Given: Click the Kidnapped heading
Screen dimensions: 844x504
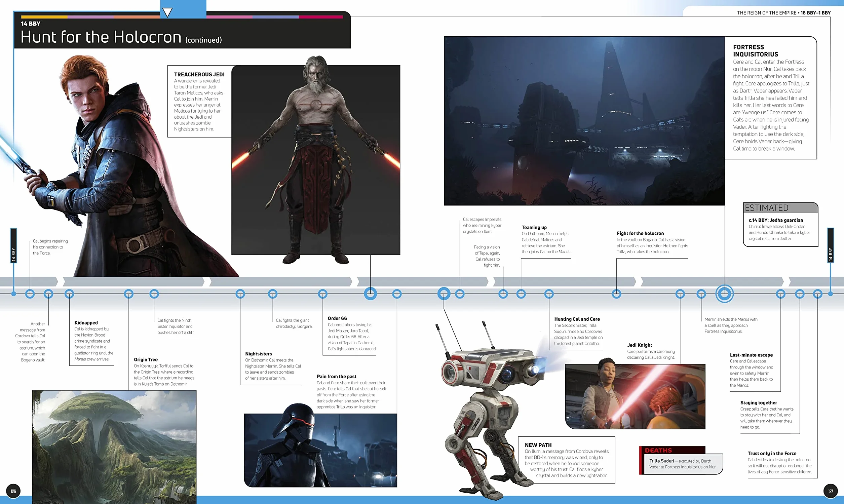Looking at the screenshot, I should coord(86,323).
